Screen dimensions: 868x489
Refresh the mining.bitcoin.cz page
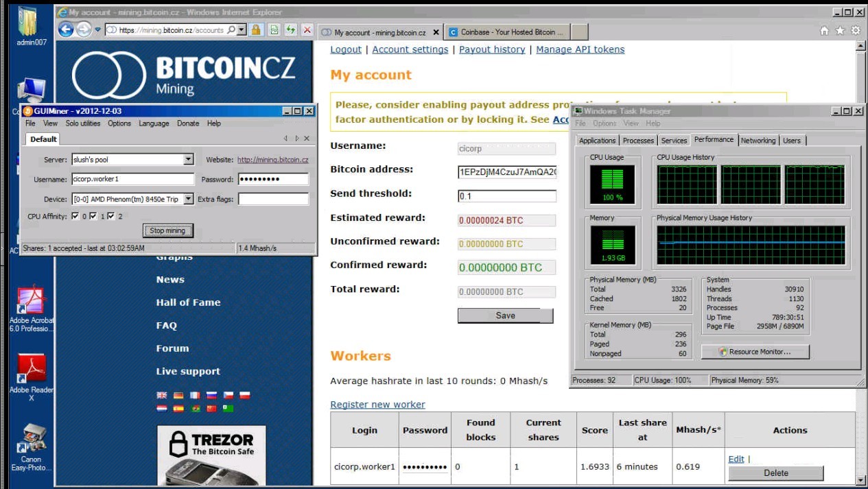point(290,30)
